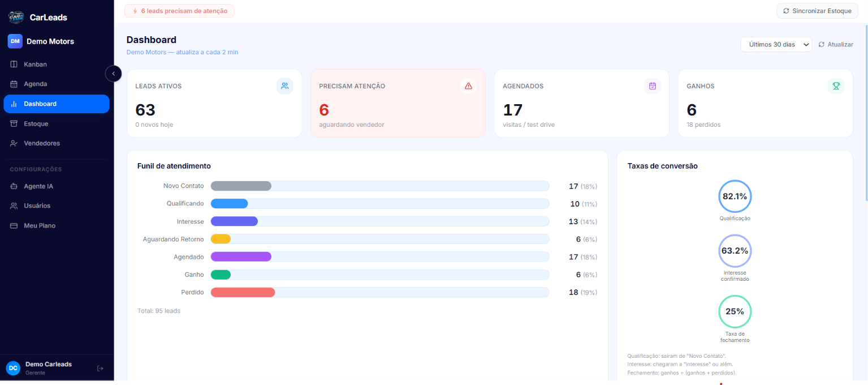Click the Novo Contato count '17 (18%)'

pyautogui.click(x=582, y=186)
